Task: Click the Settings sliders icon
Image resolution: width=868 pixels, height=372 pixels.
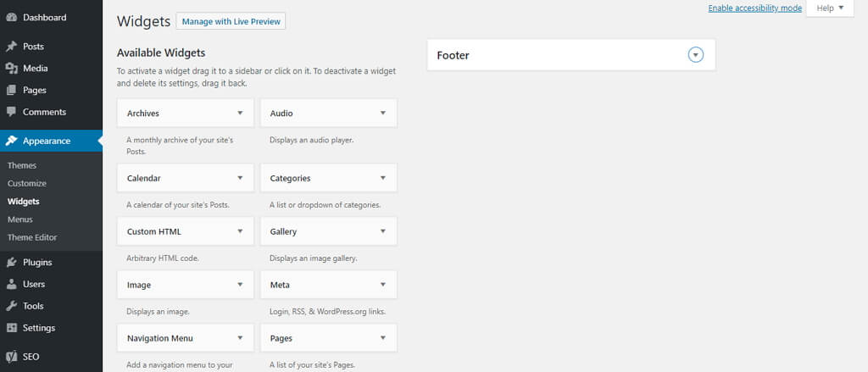Action: [x=11, y=328]
